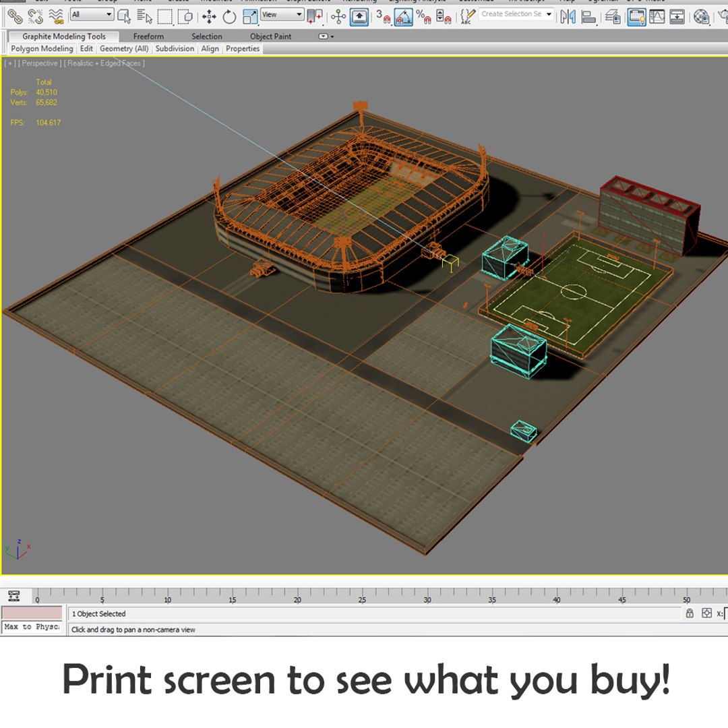Select the red-roofed building in viewport
The image size is (728, 728).
tap(650, 216)
